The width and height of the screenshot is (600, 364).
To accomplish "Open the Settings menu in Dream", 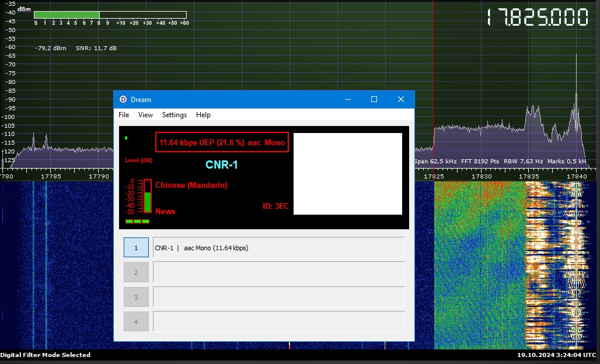I will pyautogui.click(x=175, y=115).
